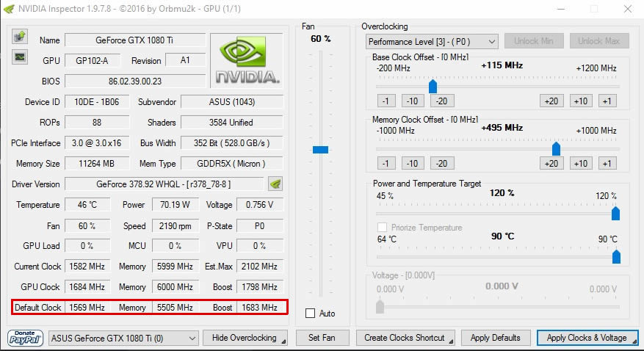Click the Temperature value 46 °C
Image resolution: width=644 pixels, height=351 pixels.
(x=87, y=204)
